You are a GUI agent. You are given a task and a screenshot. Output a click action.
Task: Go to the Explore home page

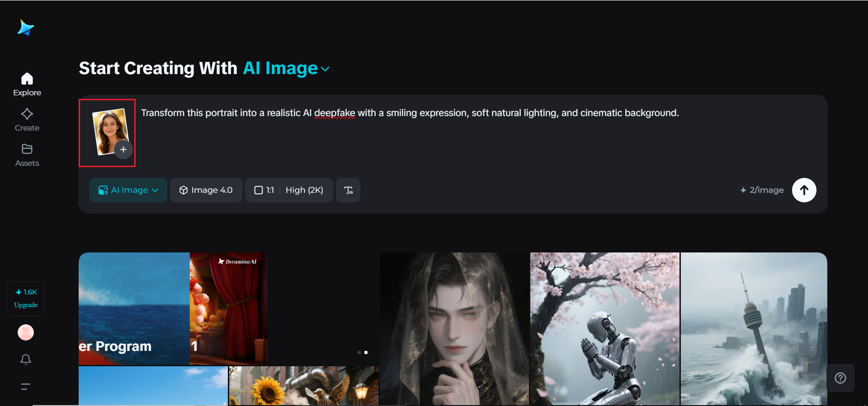pos(27,84)
